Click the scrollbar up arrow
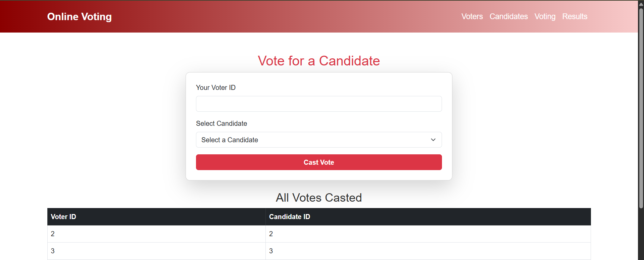The width and height of the screenshot is (644, 260). [641, 4]
